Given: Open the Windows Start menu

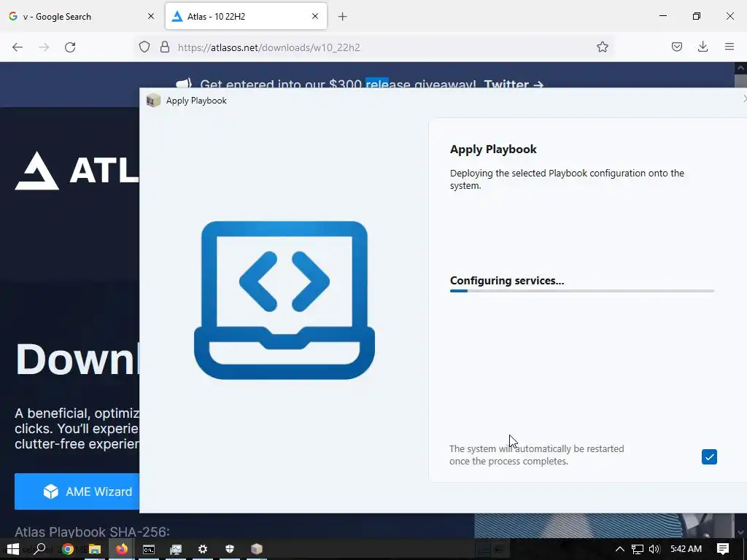Looking at the screenshot, I should coord(13,549).
